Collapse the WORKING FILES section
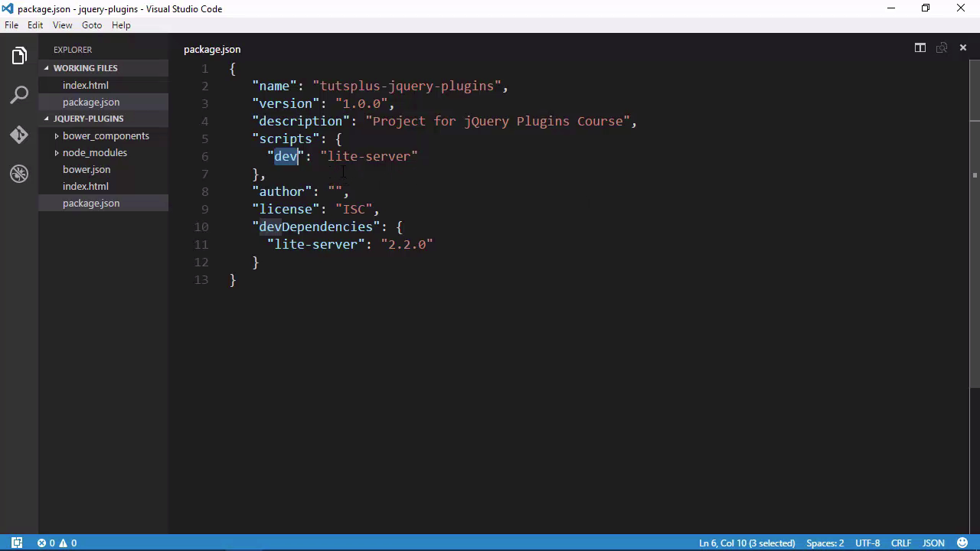Image resolution: width=980 pixels, height=551 pixels. (x=103, y=68)
